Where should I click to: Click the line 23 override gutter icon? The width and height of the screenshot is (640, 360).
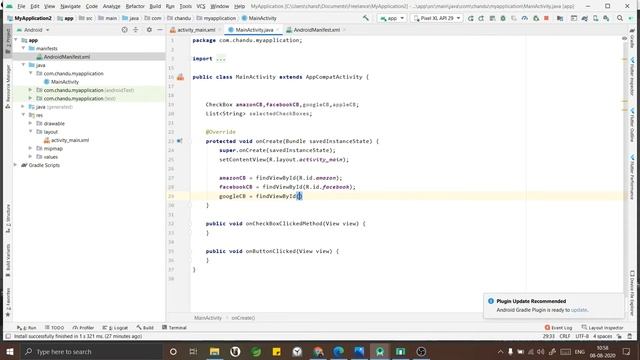pos(179,141)
